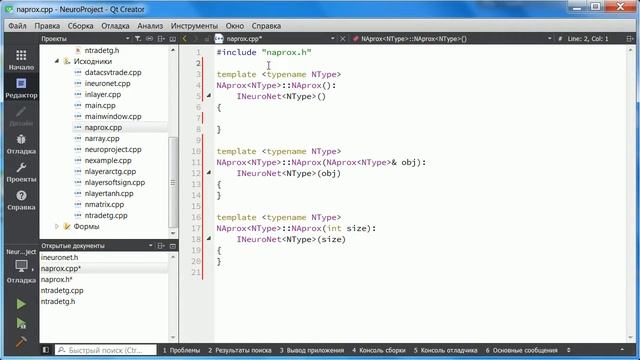Open the Сборка menu

point(80,26)
